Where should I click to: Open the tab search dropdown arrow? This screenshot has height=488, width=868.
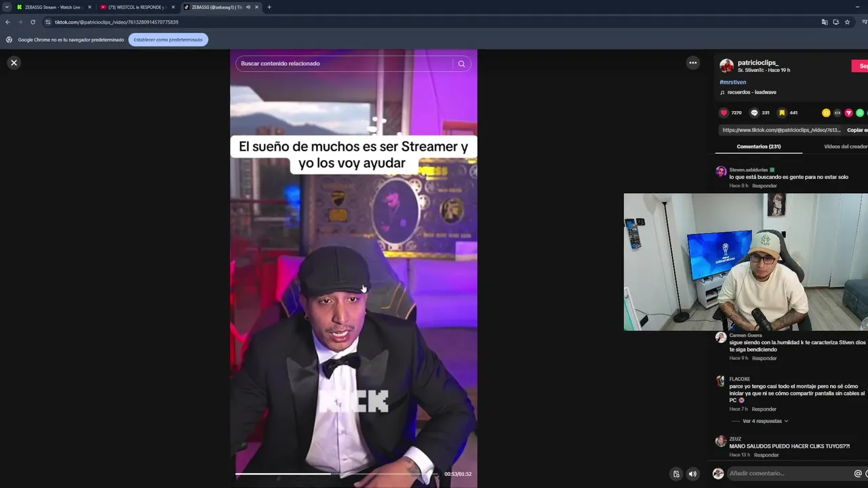[x=7, y=7]
